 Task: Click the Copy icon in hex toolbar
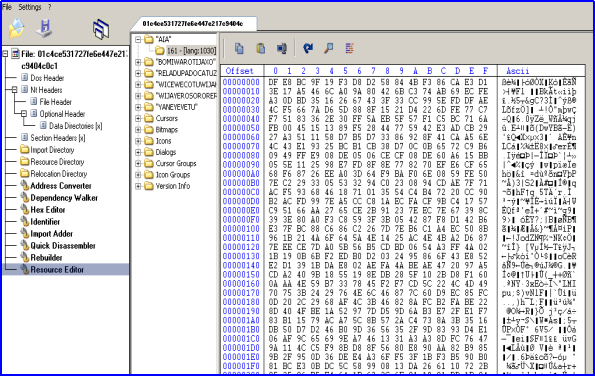tap(239, 49)
